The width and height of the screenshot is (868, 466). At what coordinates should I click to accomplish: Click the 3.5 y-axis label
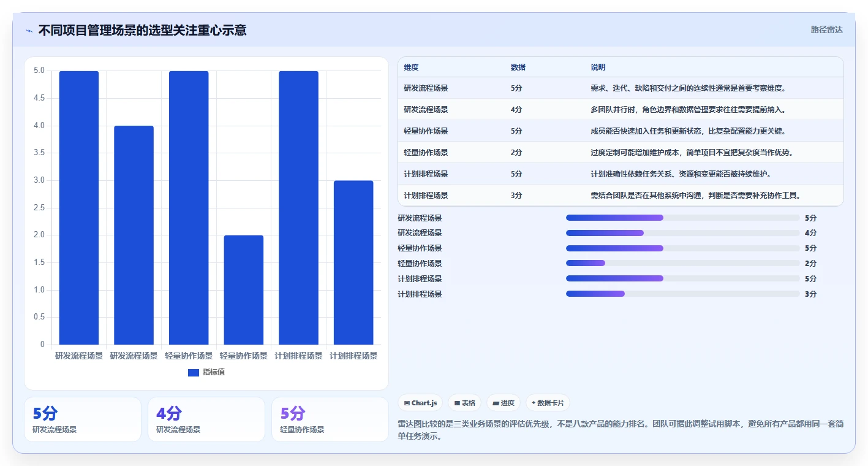coord(39,153)
